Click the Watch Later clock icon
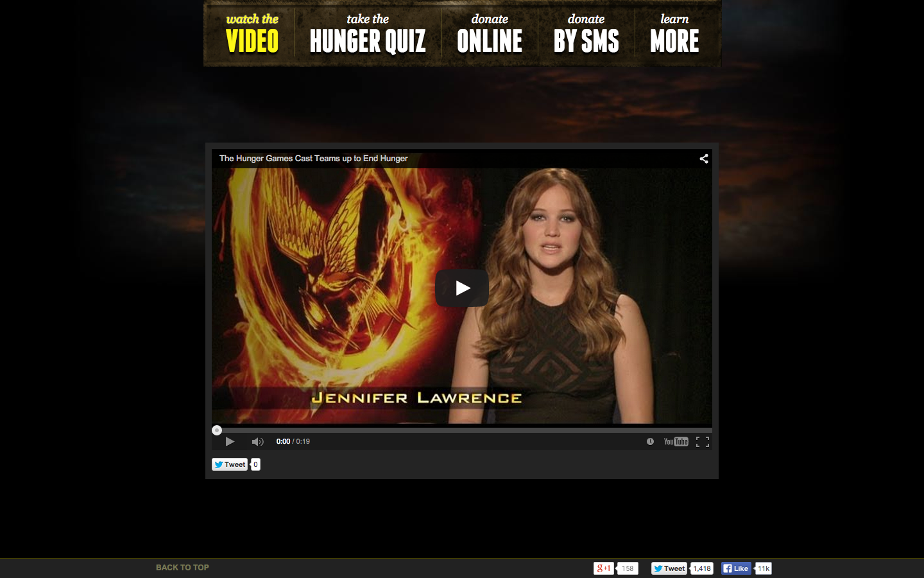Screen dimensions: 924x578 point(650,442)
